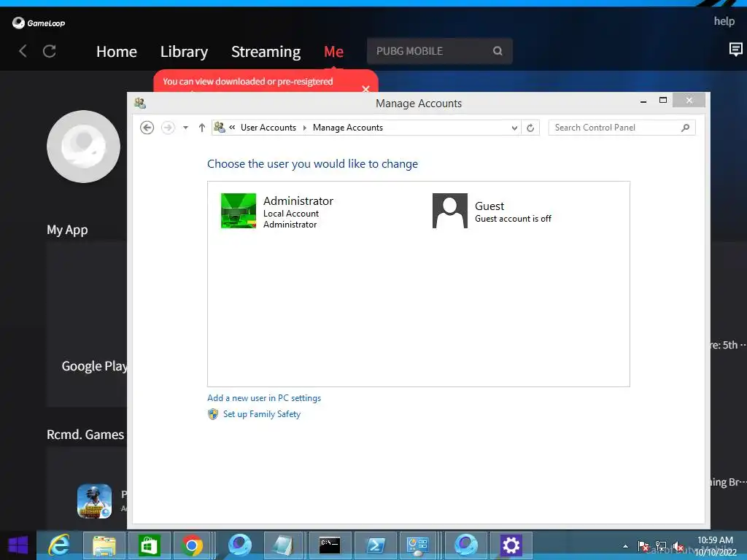747x560 pixels.
Task: Open the first GameLoop taskbar icon
Action: click(x=239, y=545)
